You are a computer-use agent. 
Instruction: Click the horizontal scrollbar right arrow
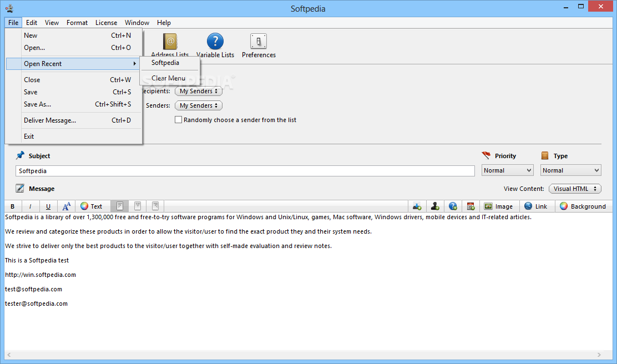(x=599, y=355)
